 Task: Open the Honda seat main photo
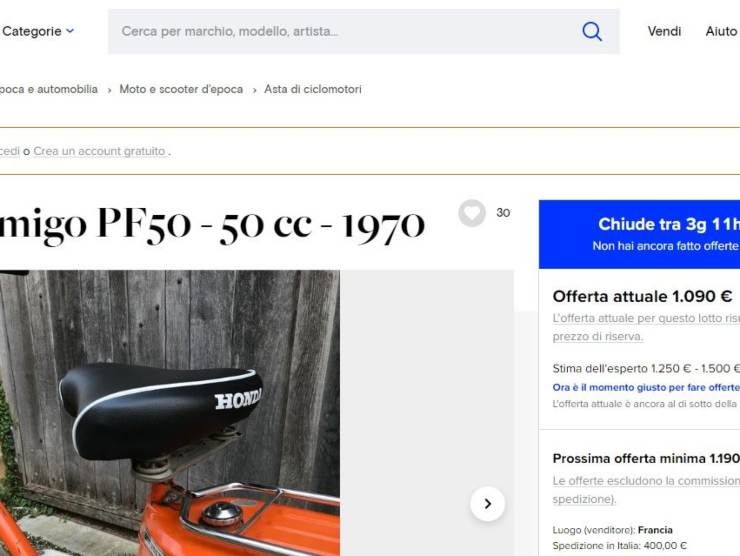(170, 413)
